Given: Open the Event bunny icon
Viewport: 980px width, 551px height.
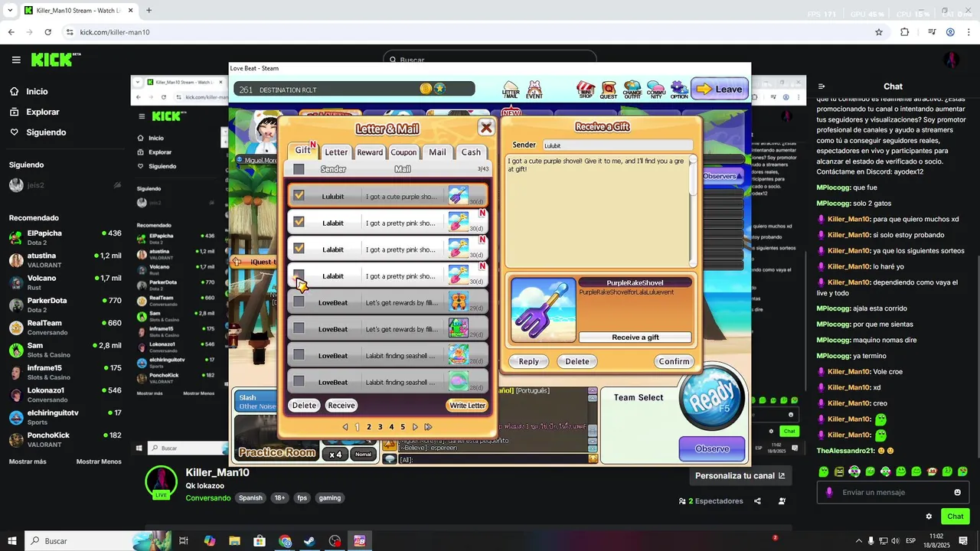Looking at the screenshot, I should click(x=534, y=90).
